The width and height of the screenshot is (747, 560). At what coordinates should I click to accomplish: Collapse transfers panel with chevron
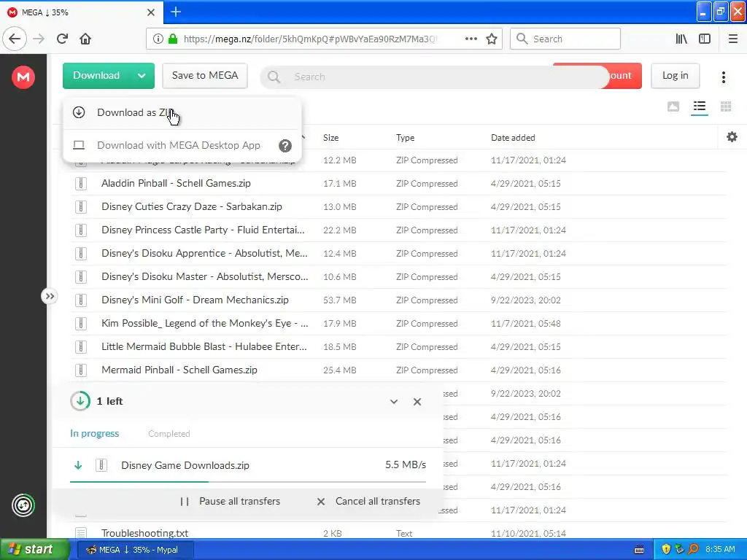click(x=394, y=402)
